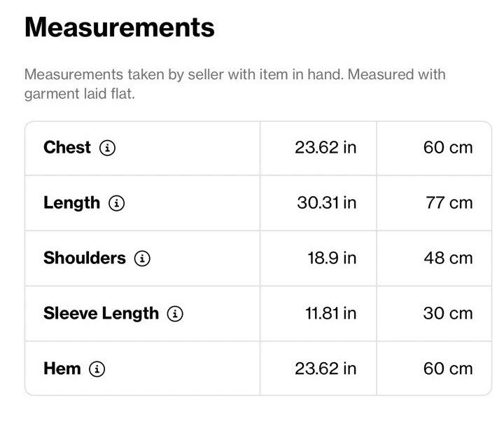Tap the Shoulders info icon

coord(142,258)
